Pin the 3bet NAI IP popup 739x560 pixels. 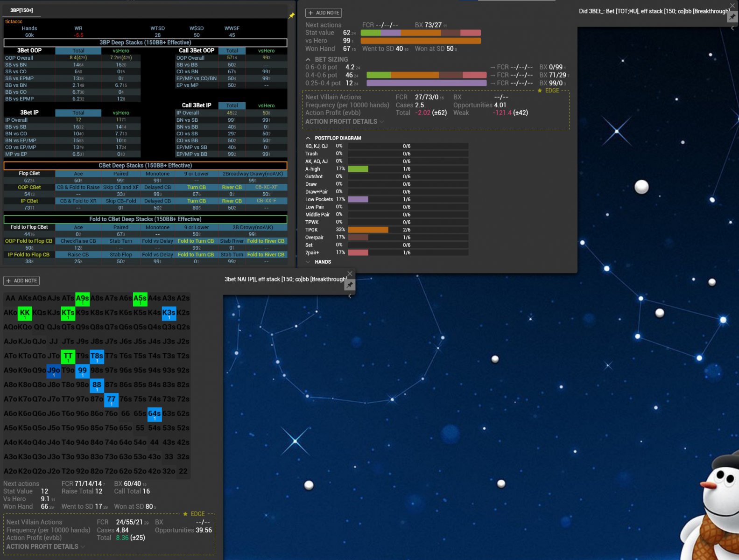coord(350,285)
